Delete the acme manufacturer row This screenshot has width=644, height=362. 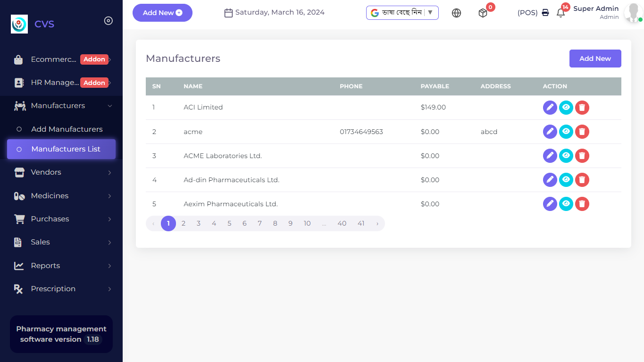click(582, 132)
